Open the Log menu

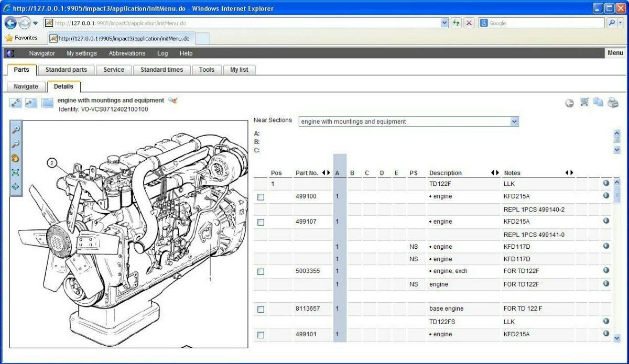[162, 53]
